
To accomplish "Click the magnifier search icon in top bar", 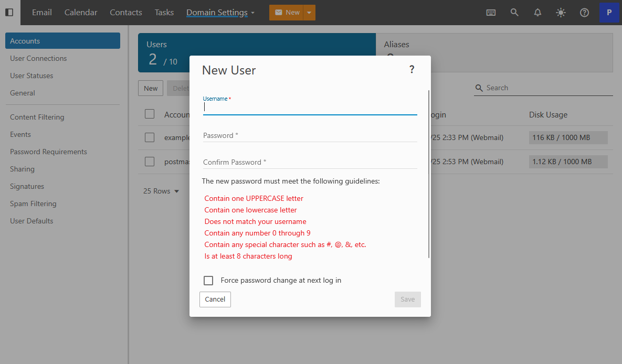I will tap(514, 13).
